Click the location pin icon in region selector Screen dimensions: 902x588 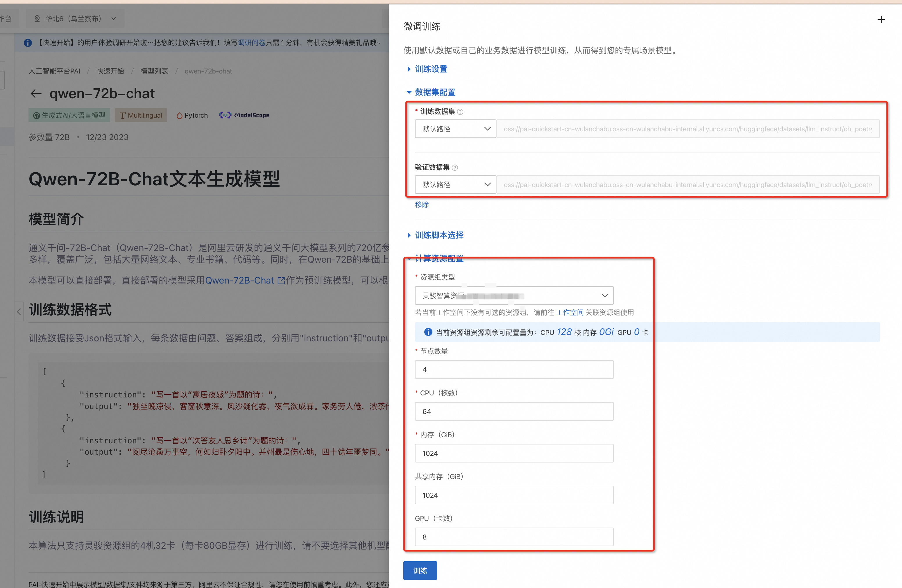[x=37, y=19]
